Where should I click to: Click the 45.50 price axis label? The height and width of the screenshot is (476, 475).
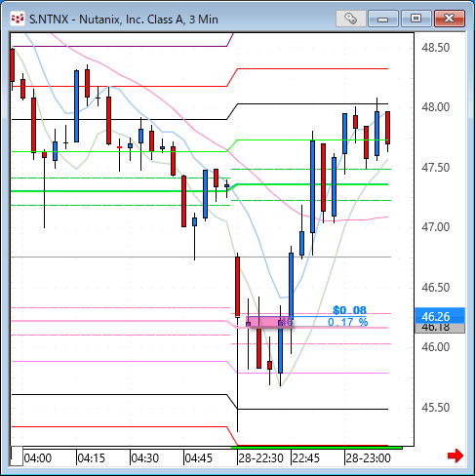pyautogui.click(x=435, y=407)
